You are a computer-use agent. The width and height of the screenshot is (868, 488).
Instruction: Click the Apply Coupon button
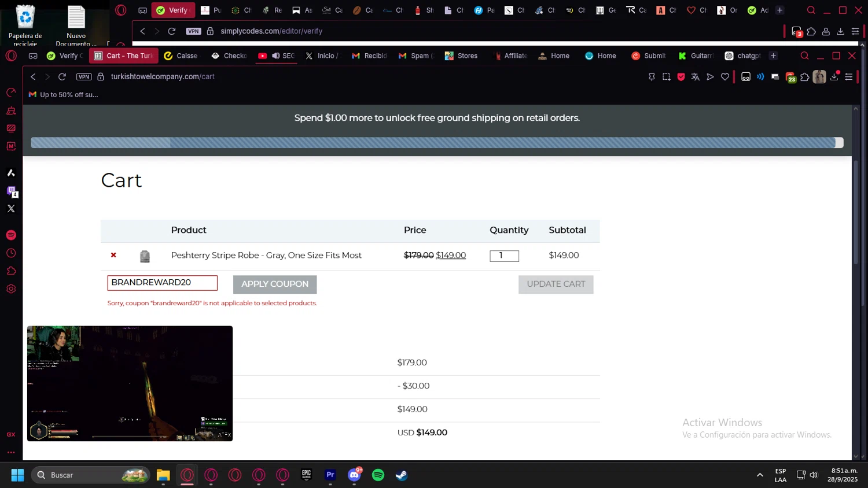[275, 284]
